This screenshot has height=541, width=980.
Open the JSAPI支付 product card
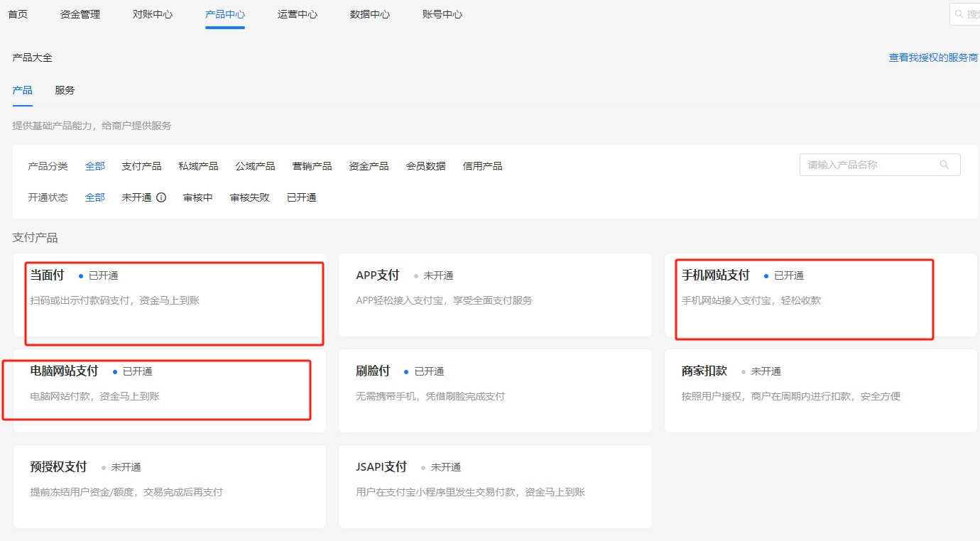pyautogui.click(x=495, y=486)
